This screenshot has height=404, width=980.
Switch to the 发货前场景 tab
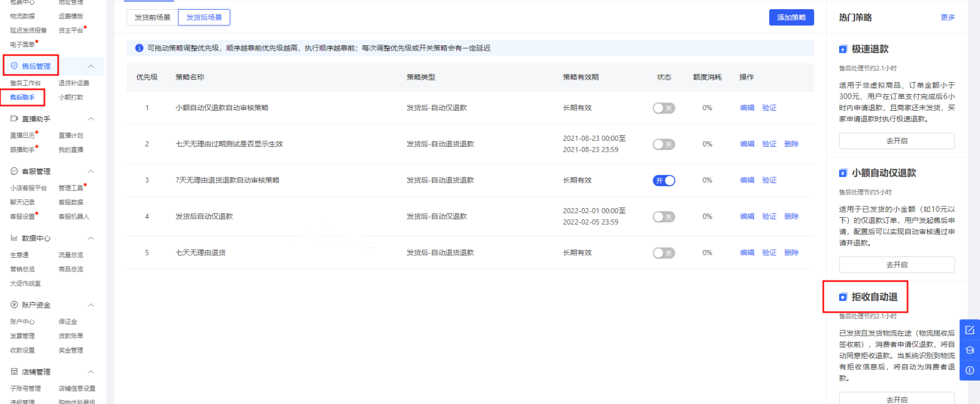(x=153, y=18)
